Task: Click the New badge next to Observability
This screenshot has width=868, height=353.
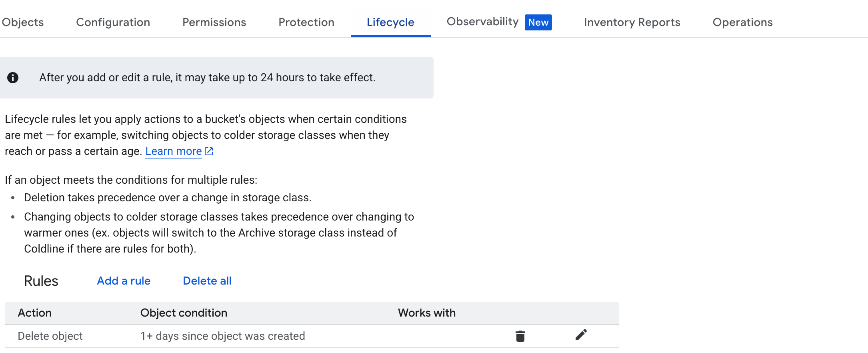Action: [538, 22]
